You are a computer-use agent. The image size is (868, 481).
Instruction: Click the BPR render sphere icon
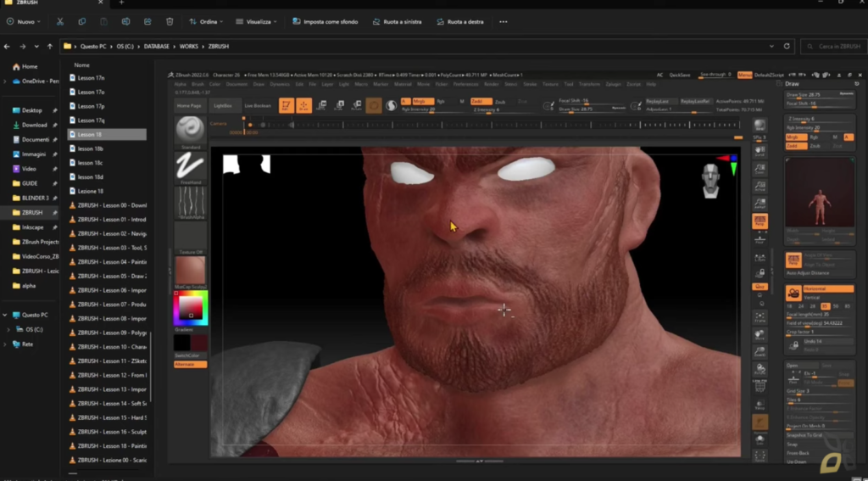pos(759,126)
